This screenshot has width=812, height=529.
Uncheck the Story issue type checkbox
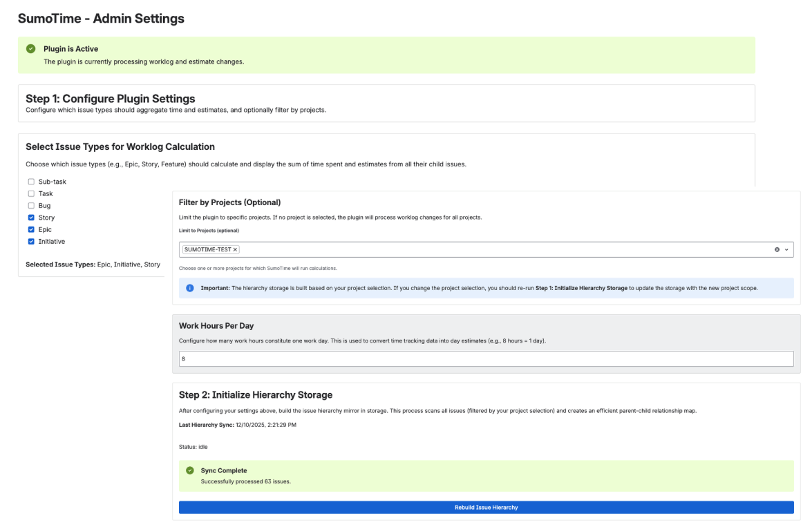coord(31,218)
